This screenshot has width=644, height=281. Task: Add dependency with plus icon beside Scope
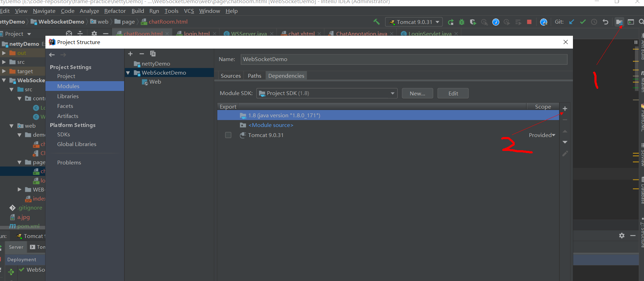coord(565,109)
